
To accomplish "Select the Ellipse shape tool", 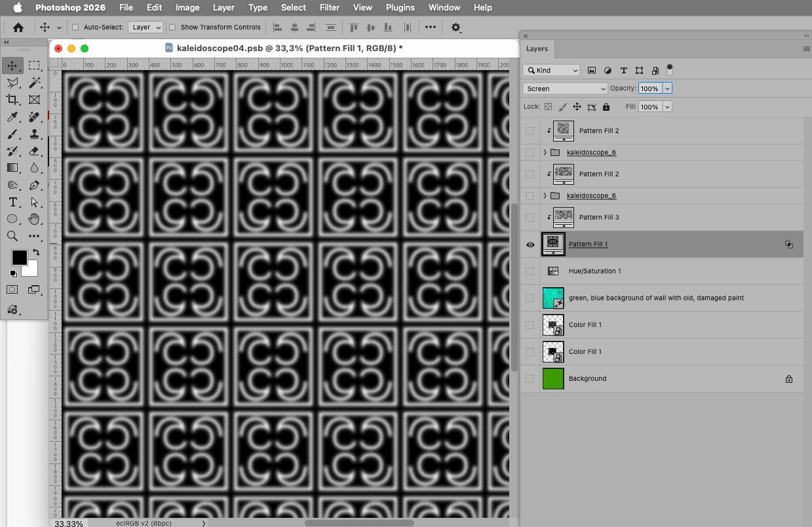I will pos(12,219).
